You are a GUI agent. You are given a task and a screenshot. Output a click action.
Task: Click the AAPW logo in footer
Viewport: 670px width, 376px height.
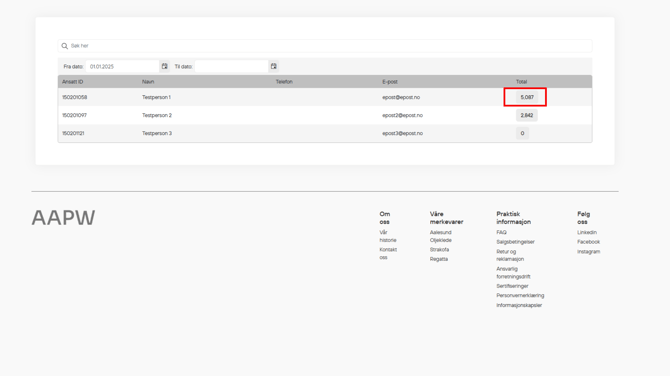(63, 218)
